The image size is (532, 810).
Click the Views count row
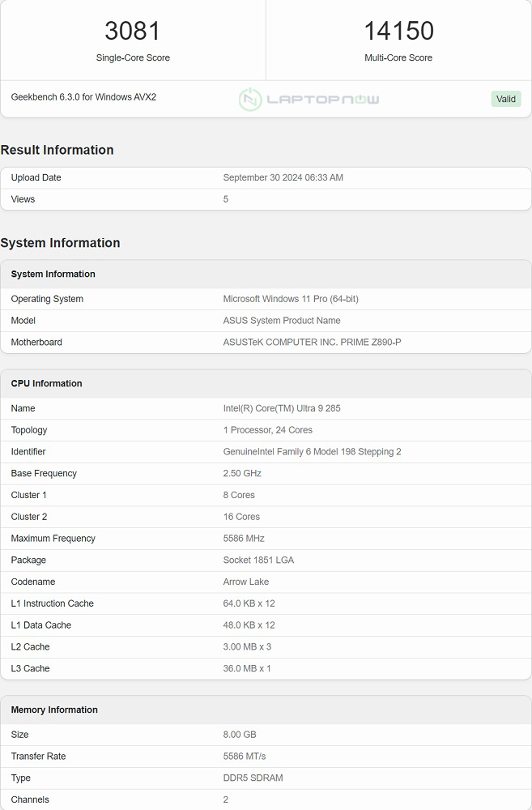click(x=23, y=199)
